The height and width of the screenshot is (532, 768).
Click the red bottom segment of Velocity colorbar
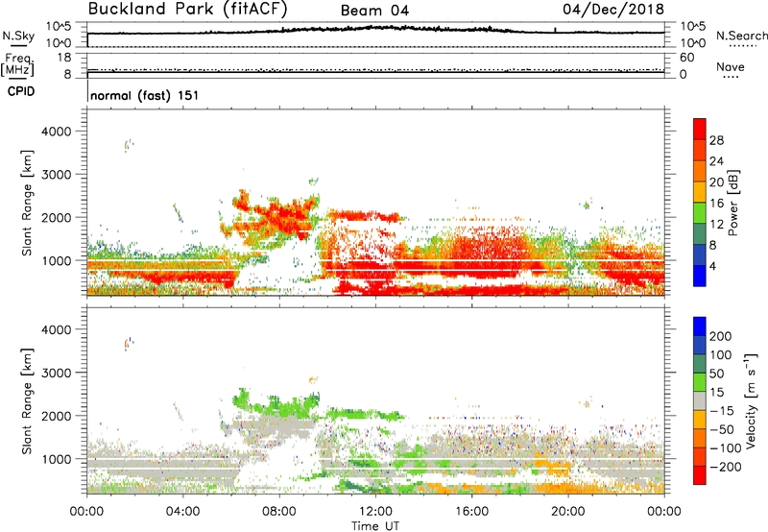pyautogui.click(x=700, y=475)
